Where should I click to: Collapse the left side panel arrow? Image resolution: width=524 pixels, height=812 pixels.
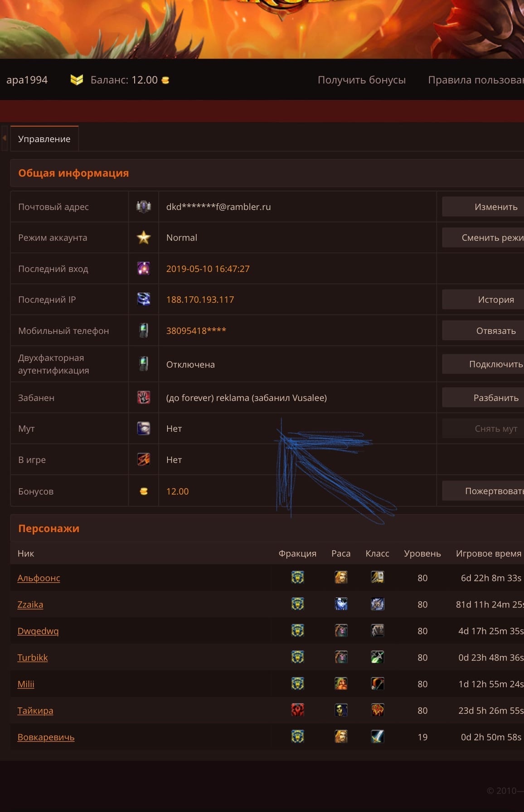(x=4, y=138)
